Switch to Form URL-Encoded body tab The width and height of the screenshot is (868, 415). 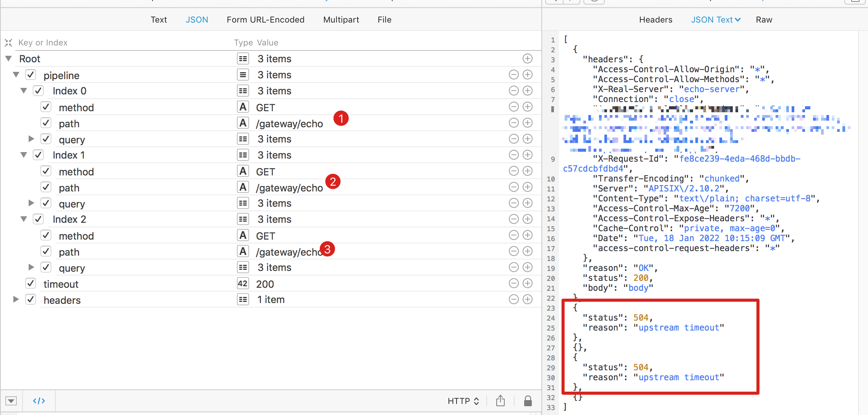265,19
